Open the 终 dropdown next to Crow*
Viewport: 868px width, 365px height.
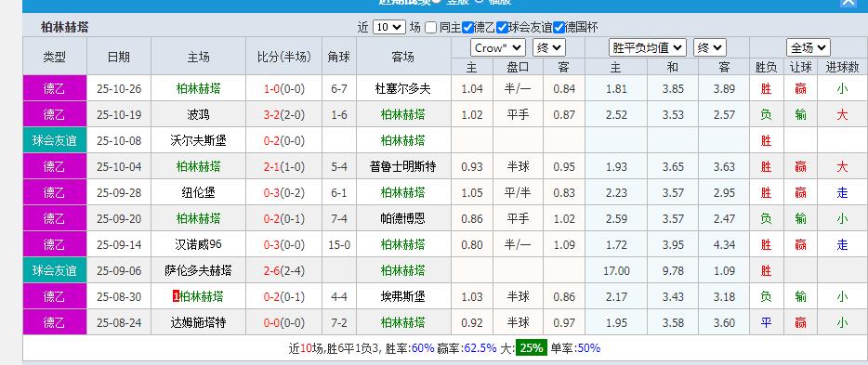coord(548,48)
